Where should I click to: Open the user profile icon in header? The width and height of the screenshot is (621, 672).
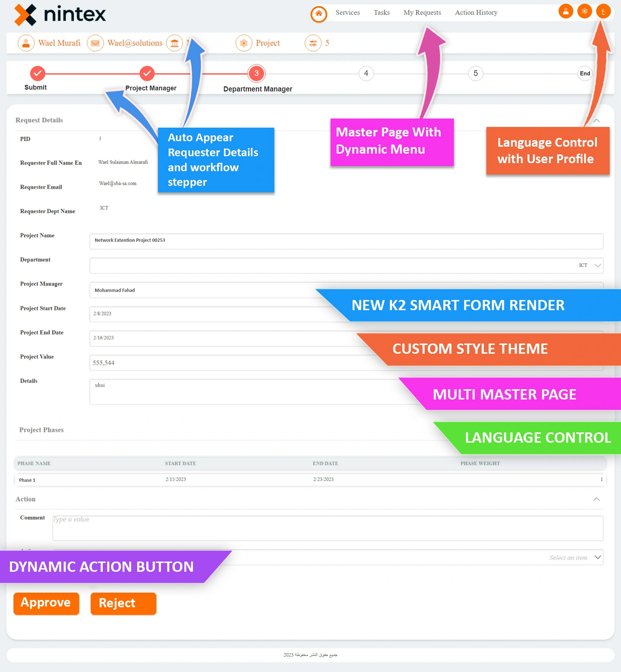click(x=565, y=11)
